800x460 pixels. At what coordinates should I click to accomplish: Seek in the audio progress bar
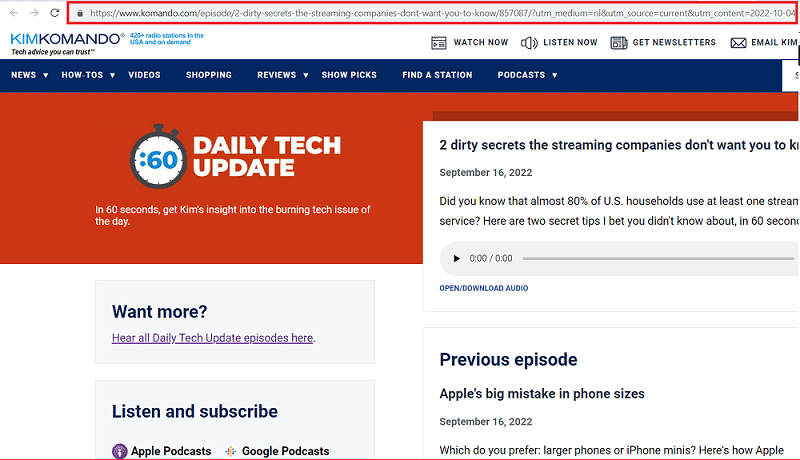658,259
